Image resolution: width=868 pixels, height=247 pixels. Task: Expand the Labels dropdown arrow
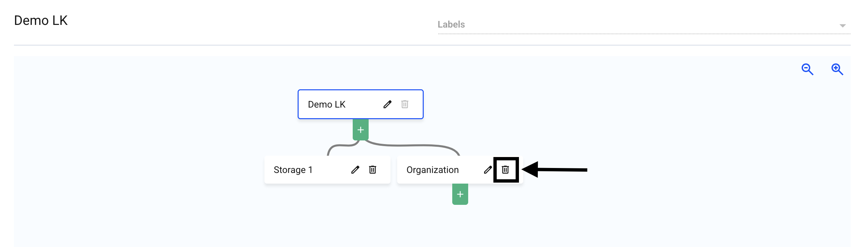[x=842, y=26]
